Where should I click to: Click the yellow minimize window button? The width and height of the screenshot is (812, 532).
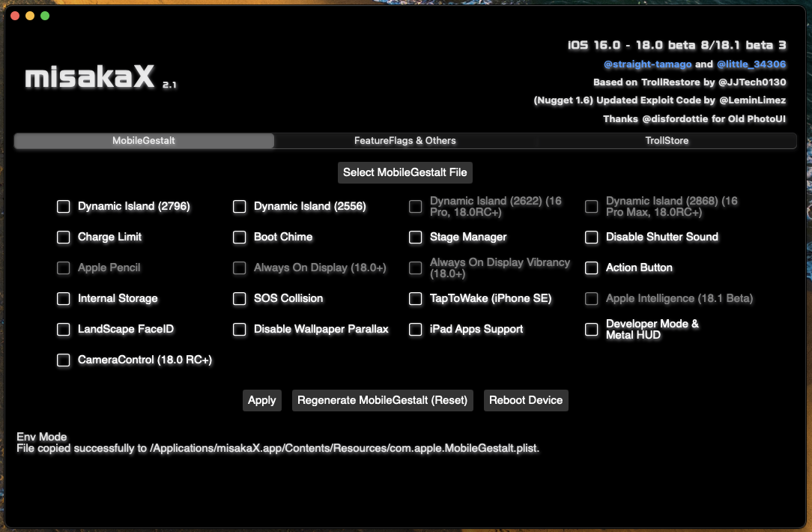[x=30, y=16]
